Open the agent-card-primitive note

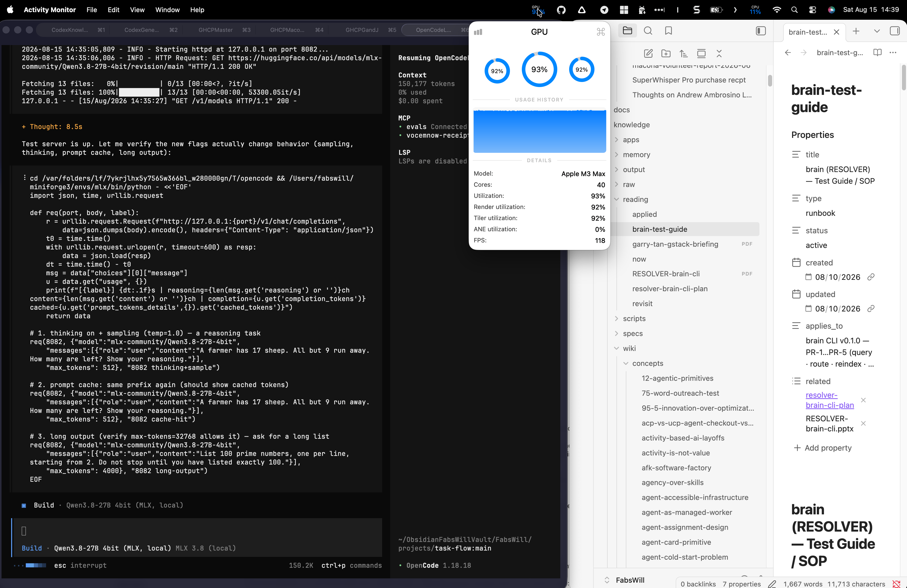(676, 542)
